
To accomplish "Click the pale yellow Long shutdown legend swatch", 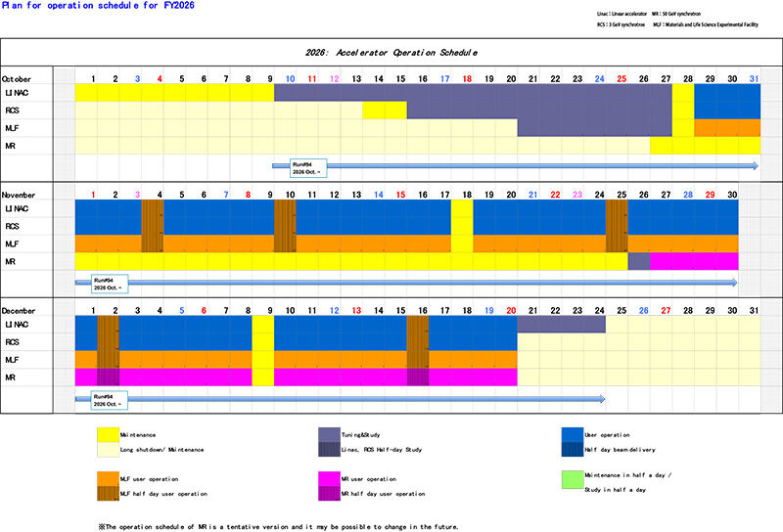I will (x=108, y=450).
